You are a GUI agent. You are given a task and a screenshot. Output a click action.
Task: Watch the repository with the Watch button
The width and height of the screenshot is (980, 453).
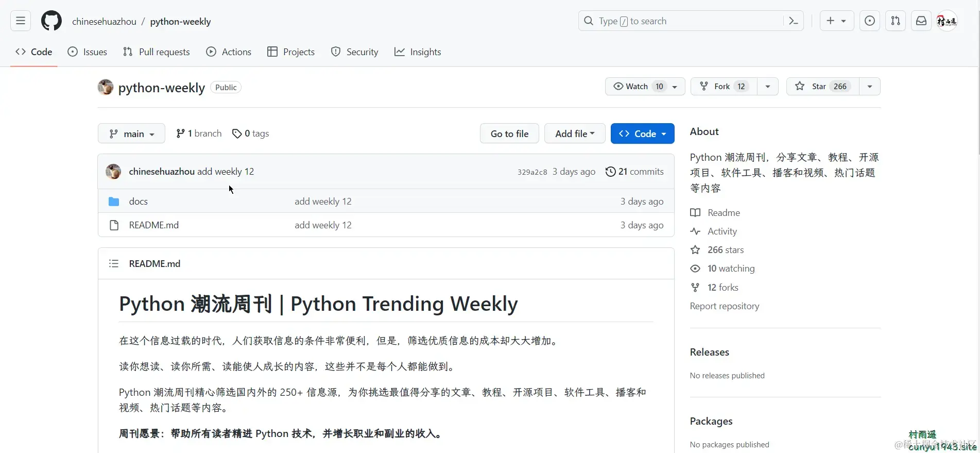(x=645, y=87)
